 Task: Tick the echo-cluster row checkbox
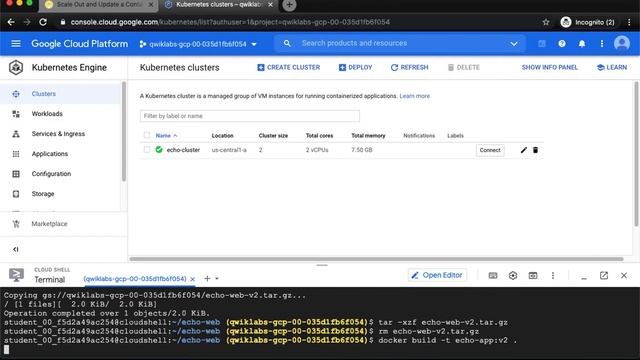[147, 150]
